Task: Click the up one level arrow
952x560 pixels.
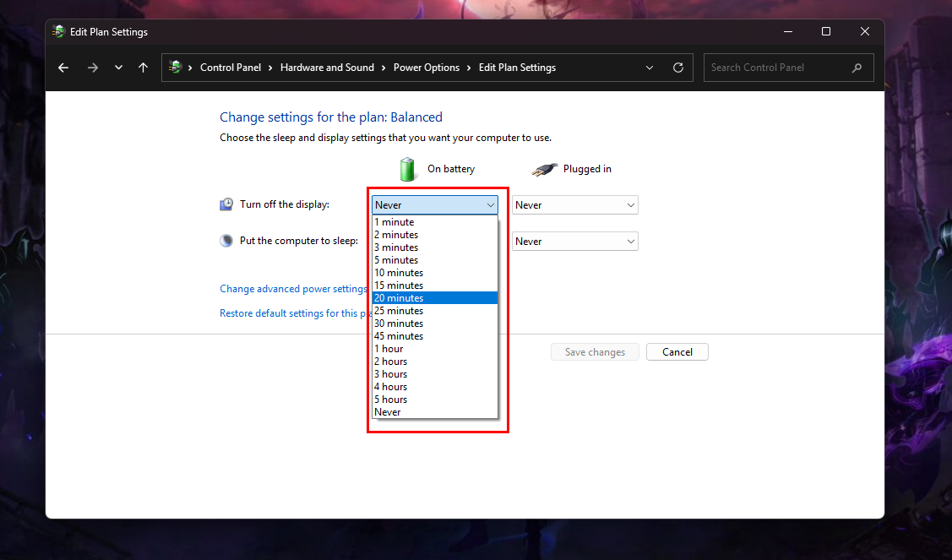Action: [143, 67]
